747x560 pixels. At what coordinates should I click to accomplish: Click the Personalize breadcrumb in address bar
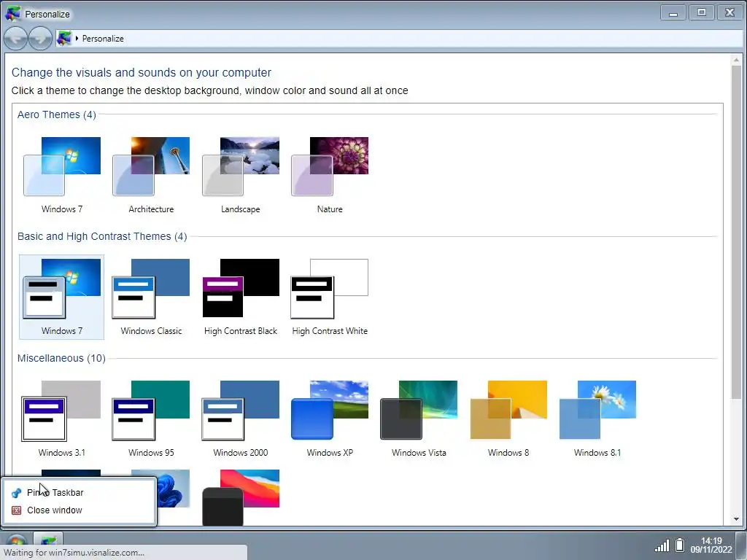(x=103, y=39)
